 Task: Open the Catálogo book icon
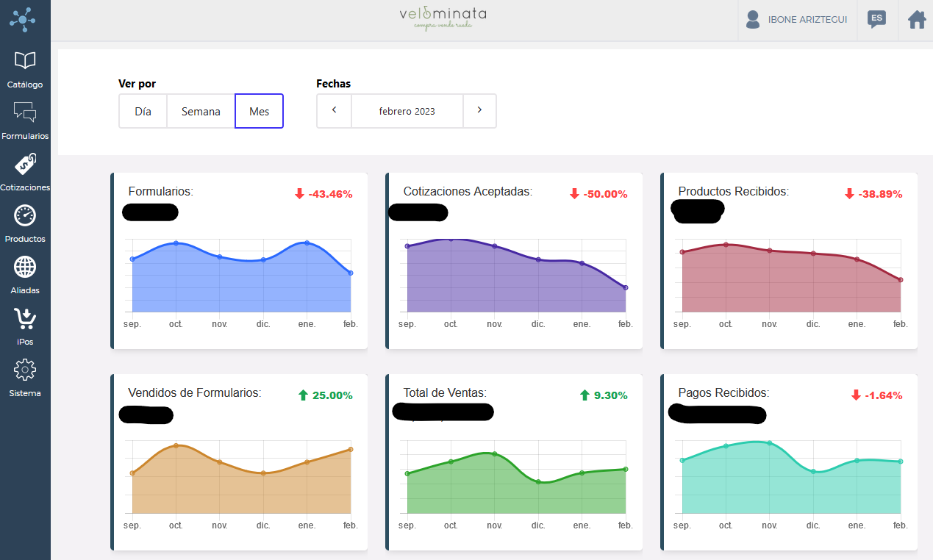[25, 60]
